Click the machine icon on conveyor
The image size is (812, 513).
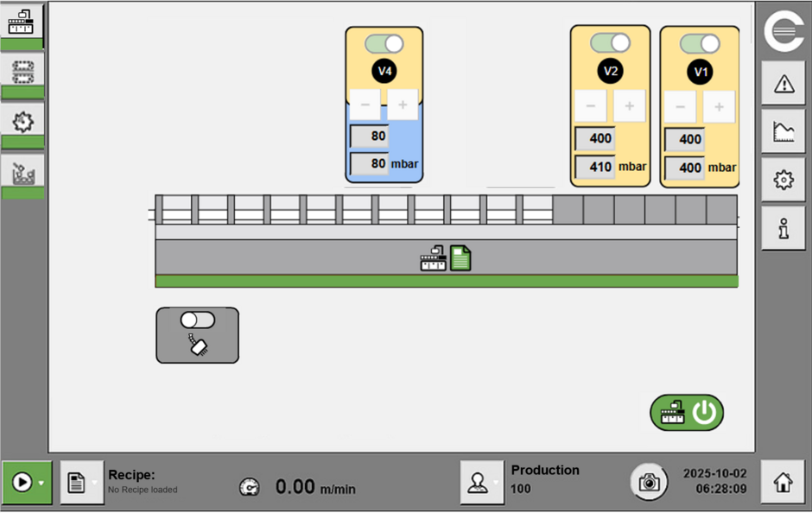tap(434, 258)
